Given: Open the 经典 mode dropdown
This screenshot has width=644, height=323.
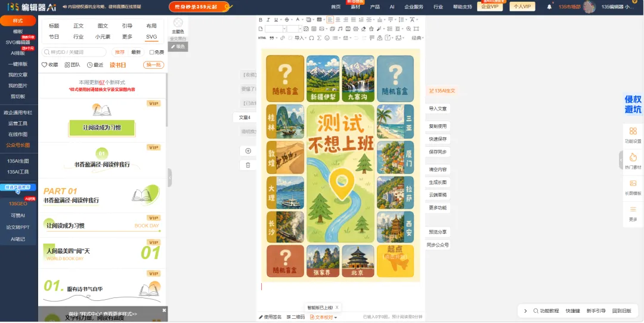Looking at the screenshot, I should [417, 38].
